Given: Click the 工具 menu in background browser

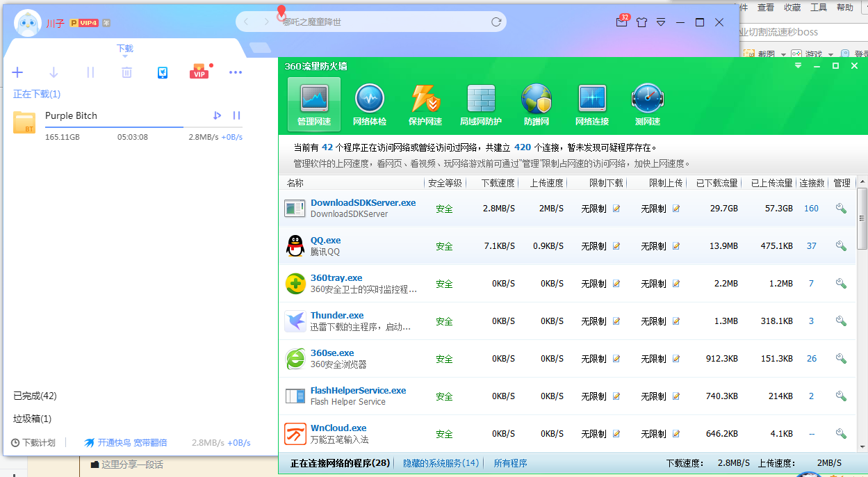Looking at the screenshot, I should coord(819,8).
